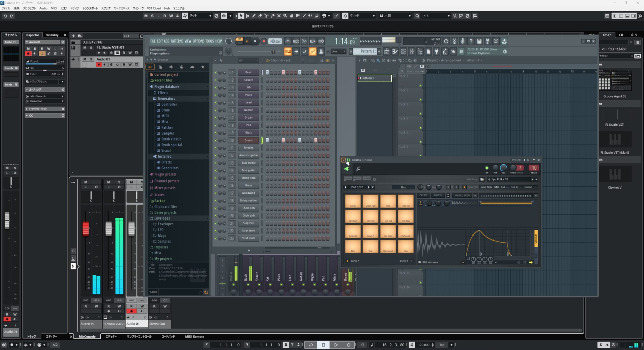Image resolution: width=644 pixels, height=350 pixels.
Task: Select the Cubase erase tool
Action: (260, 16)
